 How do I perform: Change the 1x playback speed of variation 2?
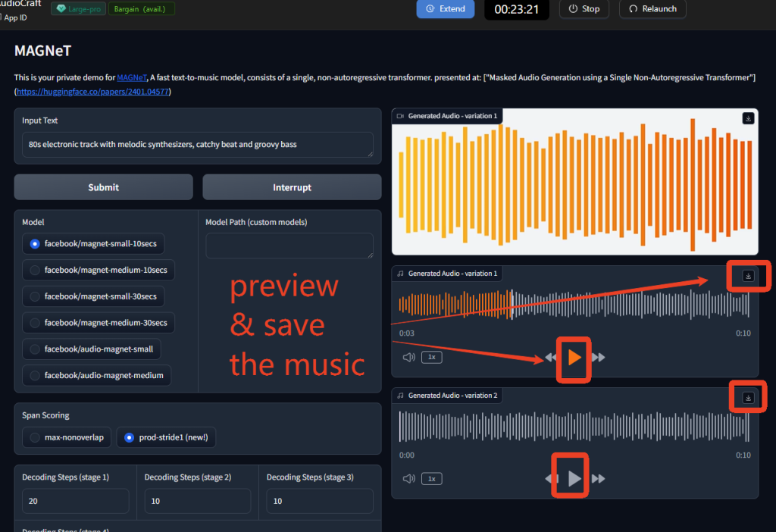coord(432,478)
